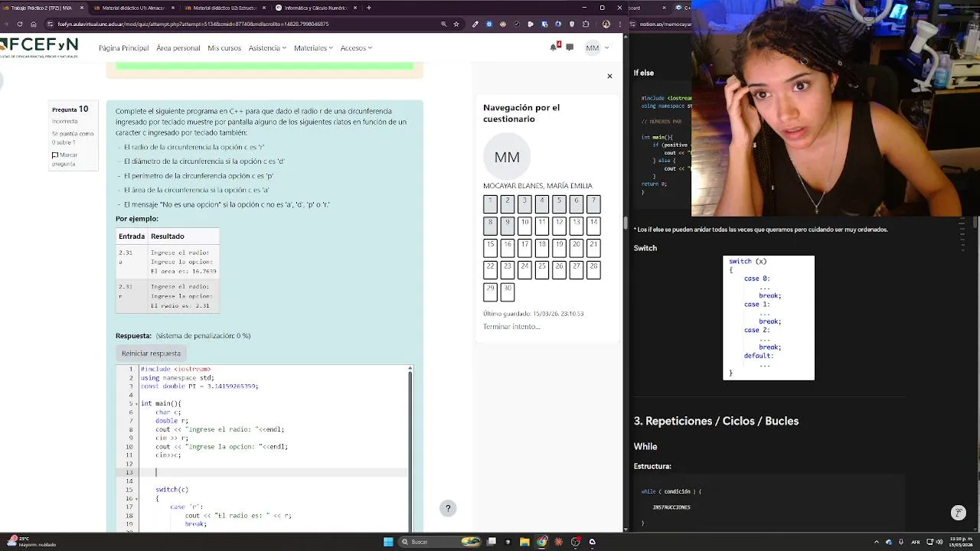Screen dimensions: 980x551
Task: Open Windows Start menu
Action: (x=388, y=542)
